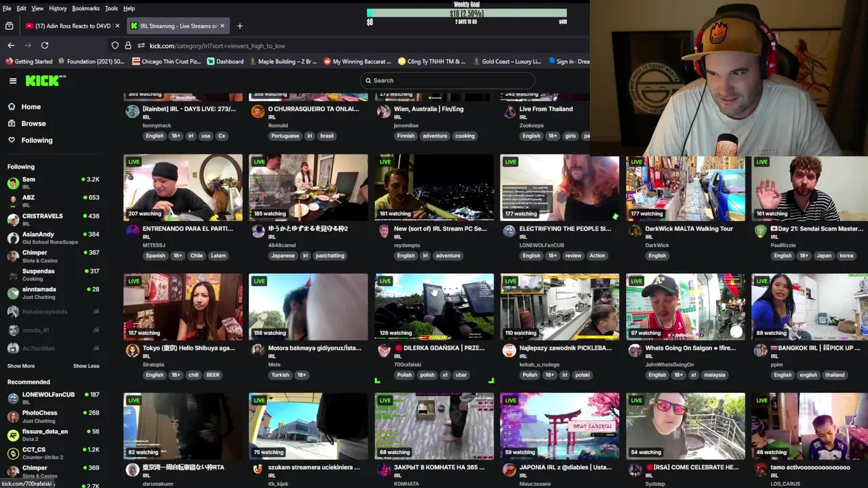
Task: Click Show Less in Following list
Action: click(86, 366)
